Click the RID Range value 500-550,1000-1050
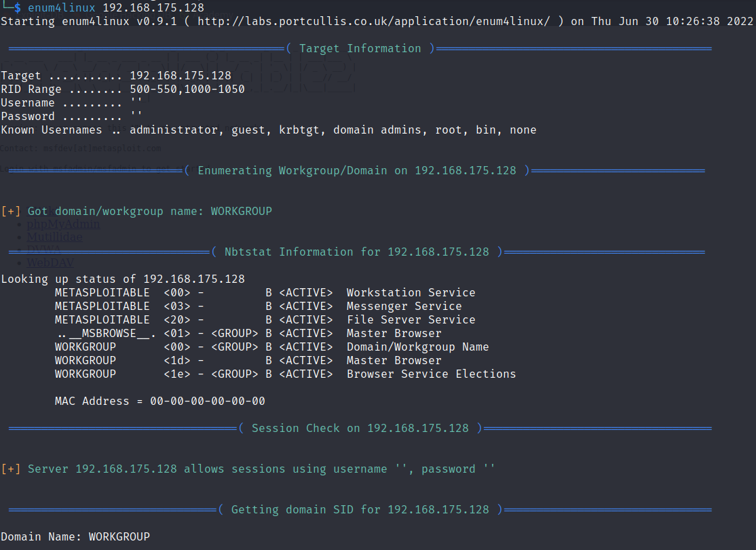756x550 pixels. pyautogui.click(x=187, y=89)
